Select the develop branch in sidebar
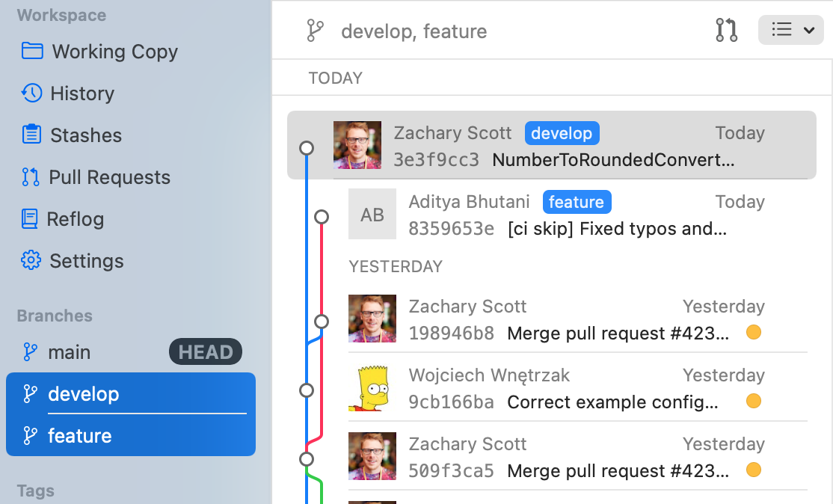 click(83, 394)
